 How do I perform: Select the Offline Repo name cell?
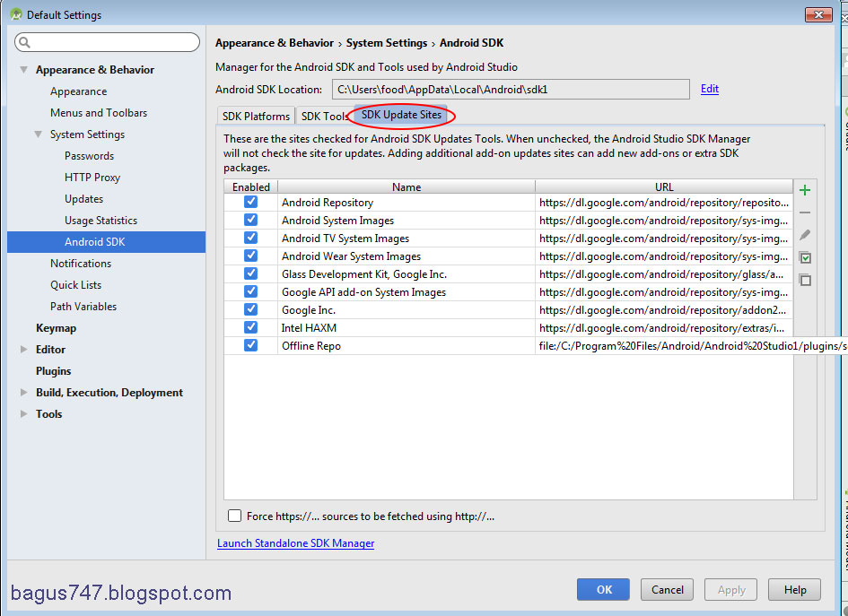[407, 346]
